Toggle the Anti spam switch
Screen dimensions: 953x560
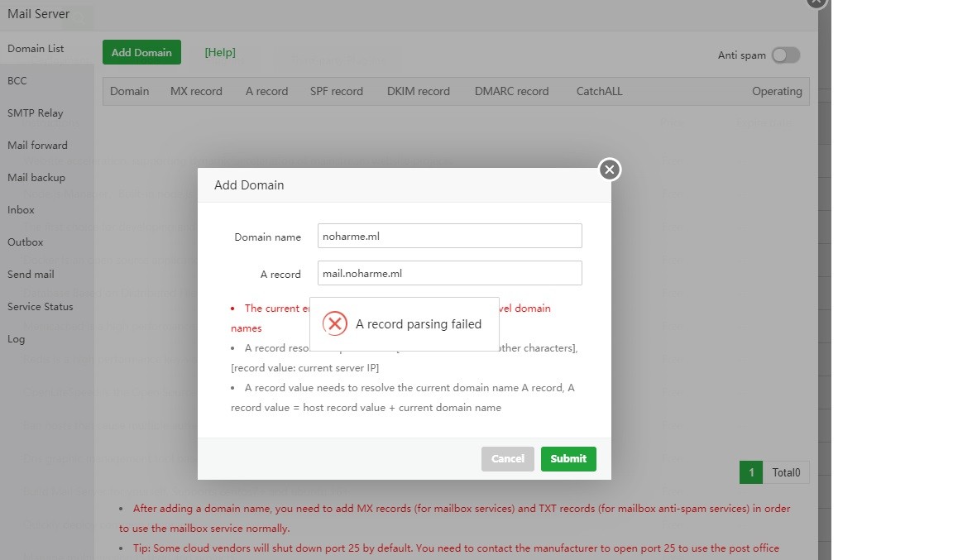785,55
